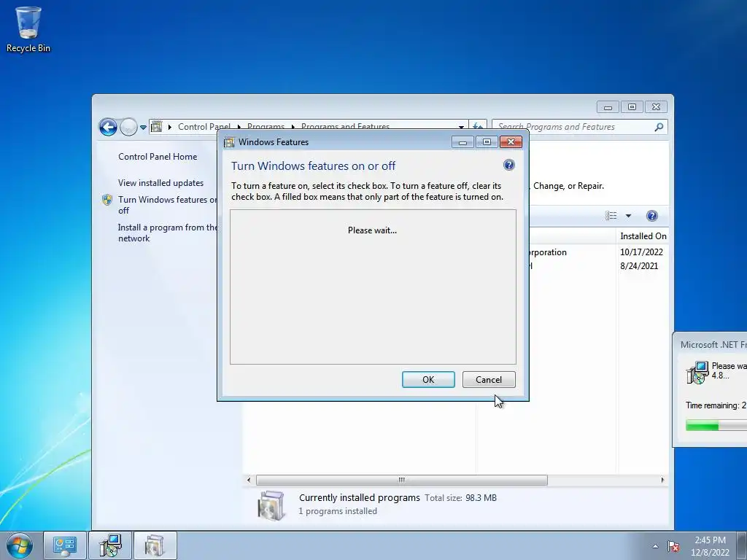The height and width of the screenshot is (560, 747).
Task: Click the .NET installer progress bar
Action: point(716,426)
